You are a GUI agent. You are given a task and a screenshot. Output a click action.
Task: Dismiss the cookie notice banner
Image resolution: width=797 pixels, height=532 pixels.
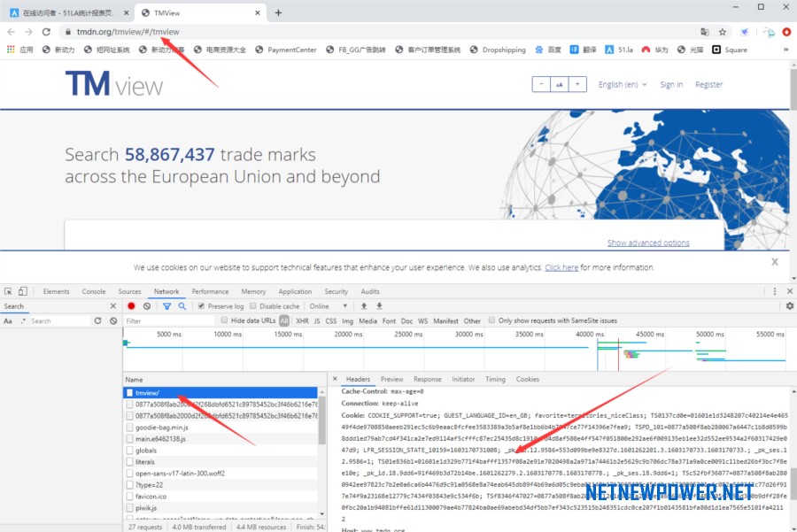coord(775,262)
